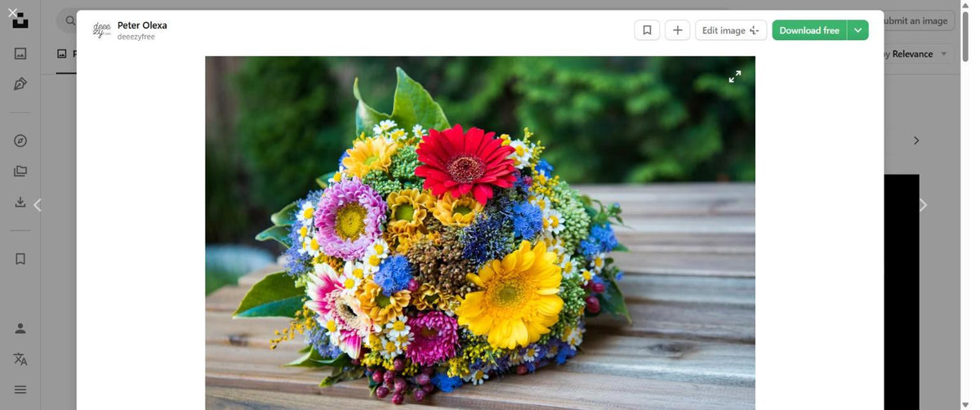Open the Collections icon in the sidebar
The width and height of the screenshot is (980, 410).
click(20, 172)
